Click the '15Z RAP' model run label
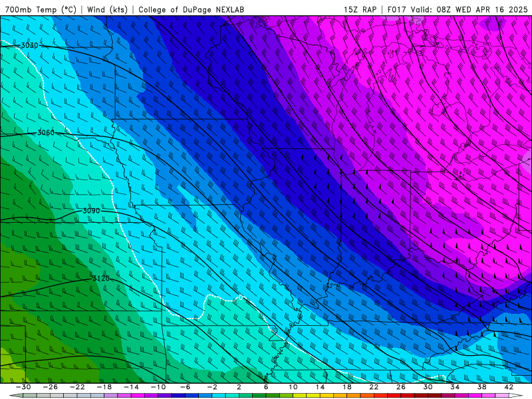 (360, 10)
